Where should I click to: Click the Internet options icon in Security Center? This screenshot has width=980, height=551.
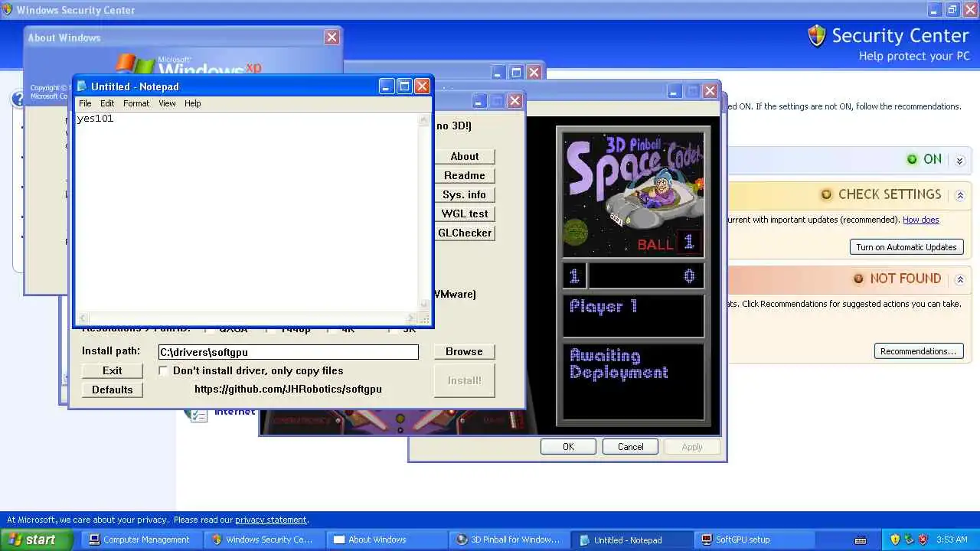198,414
